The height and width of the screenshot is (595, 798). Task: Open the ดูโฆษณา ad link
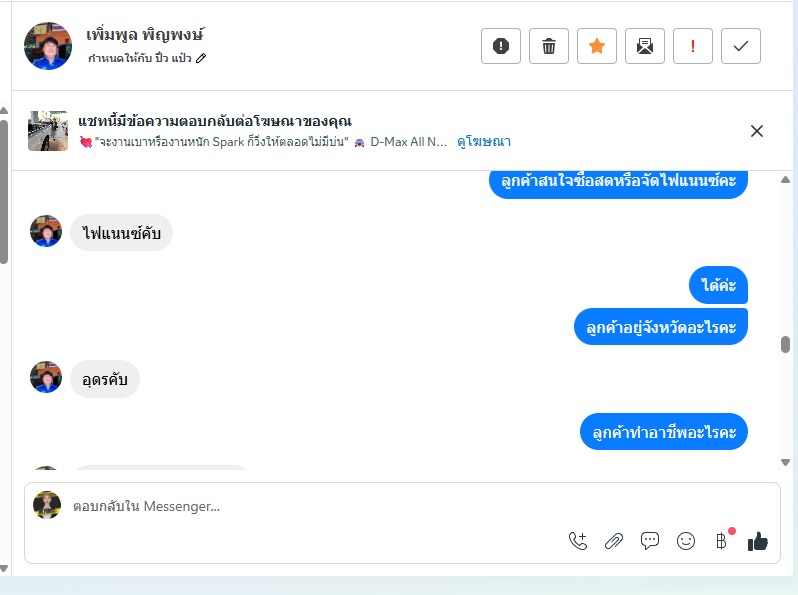point(483,141)
